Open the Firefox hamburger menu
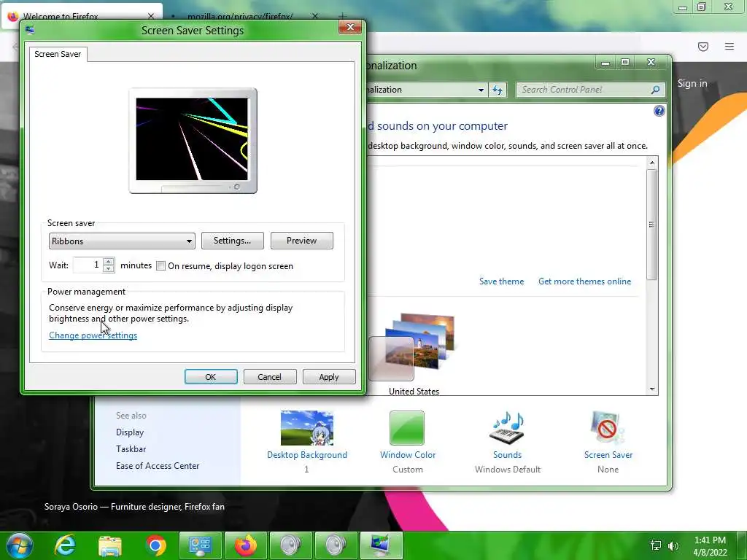Viewport: 747px width, 560px height. (729, 46)
